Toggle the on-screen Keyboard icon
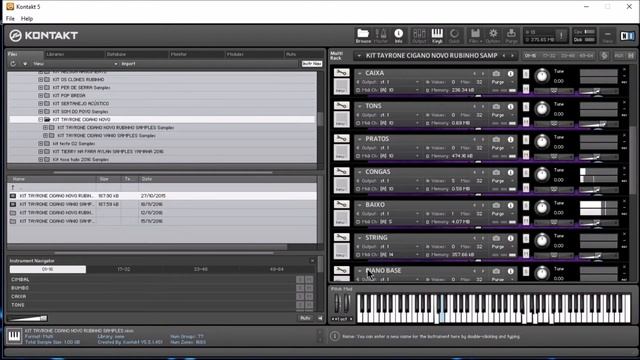Viewport: 640px width, 360px height. click(x=437, y=36)
